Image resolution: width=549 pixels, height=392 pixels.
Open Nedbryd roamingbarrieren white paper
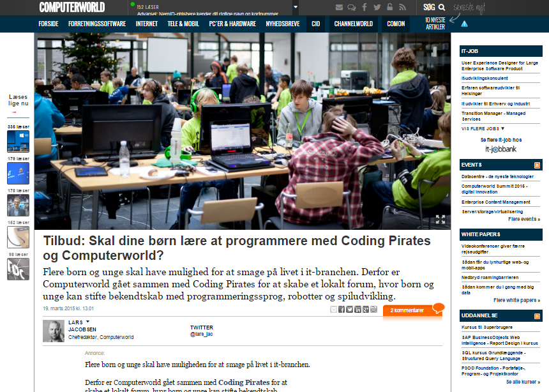(490, 278)
